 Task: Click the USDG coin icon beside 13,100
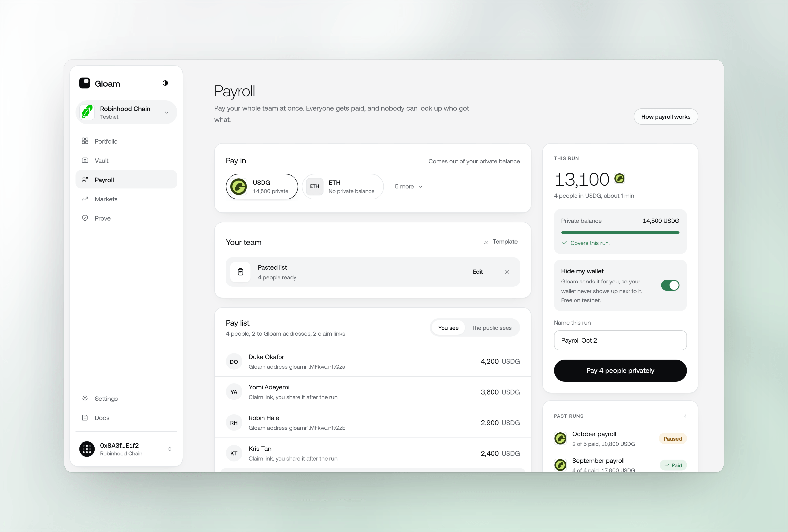point(620,178)
